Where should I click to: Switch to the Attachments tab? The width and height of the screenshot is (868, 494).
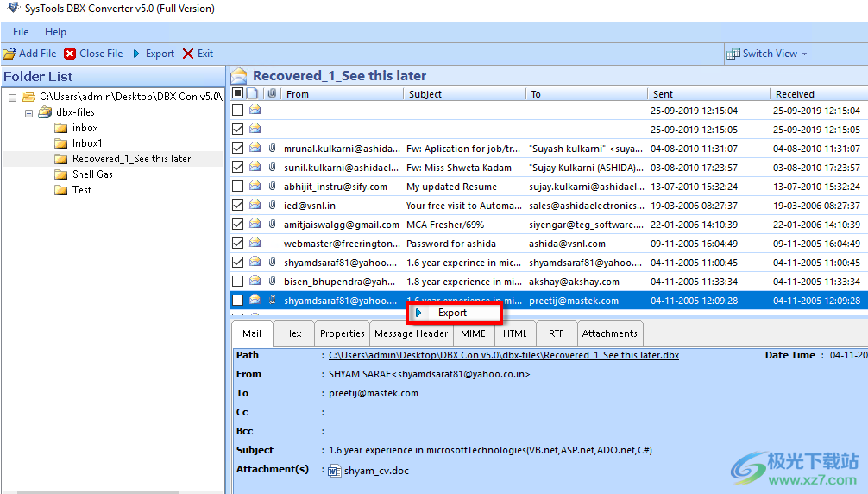pos(609,334)
